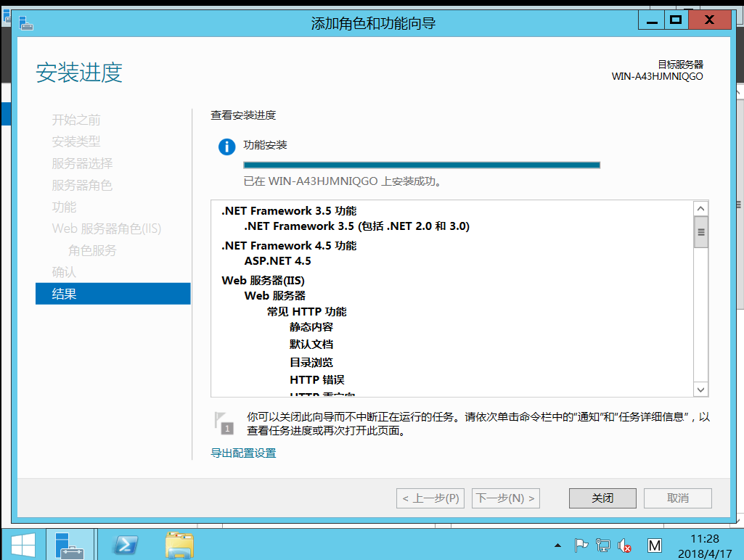This screenshot has width=744, height=560.
Task: Click the Web 服务器(IIS) entry
Action: (263, 281)
